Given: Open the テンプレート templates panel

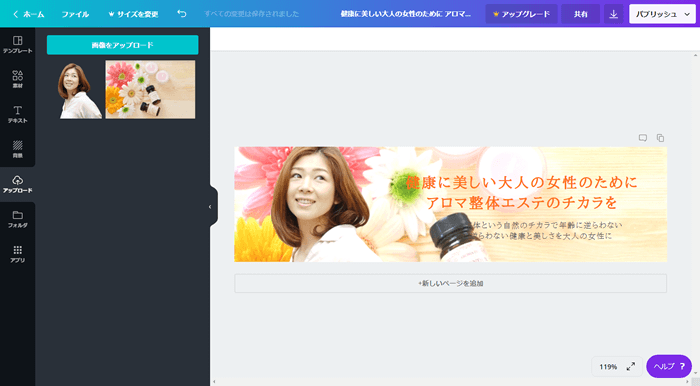Looking at the screenshot, I should (x=17, y=45).
